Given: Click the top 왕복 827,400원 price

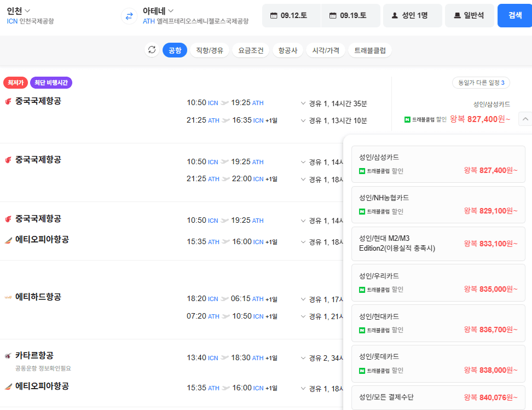Looking at the screenshot, I should click(x=480, y=119).
